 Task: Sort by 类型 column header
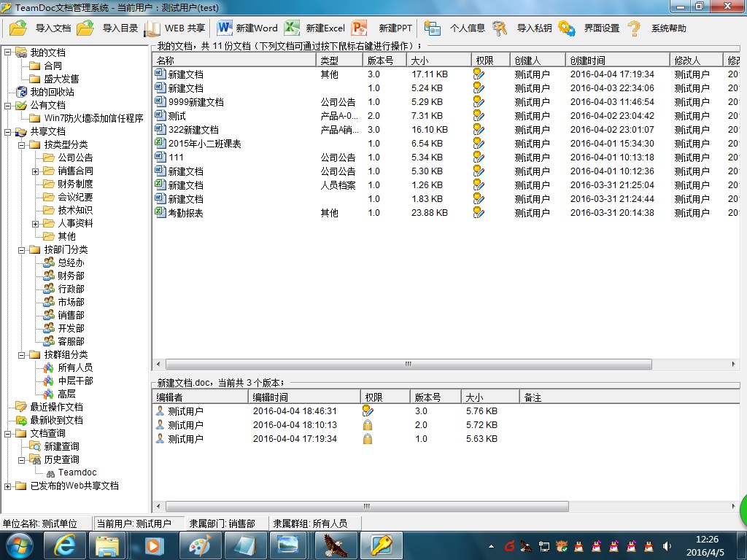338,60
